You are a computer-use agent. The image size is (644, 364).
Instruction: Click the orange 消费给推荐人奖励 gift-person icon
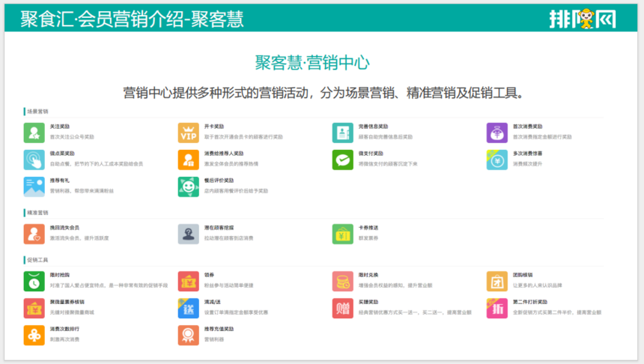[x=189, y=160]
